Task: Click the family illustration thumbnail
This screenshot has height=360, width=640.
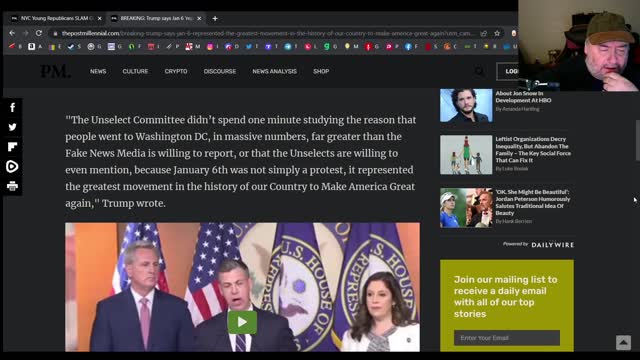Action: pyautogui.click(x=466, y=155)
